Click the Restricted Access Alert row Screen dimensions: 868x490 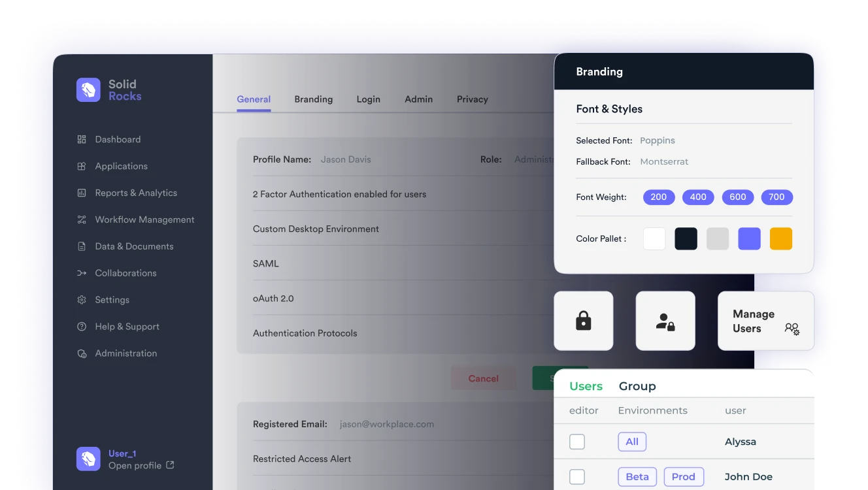click(x=403, y=459)
